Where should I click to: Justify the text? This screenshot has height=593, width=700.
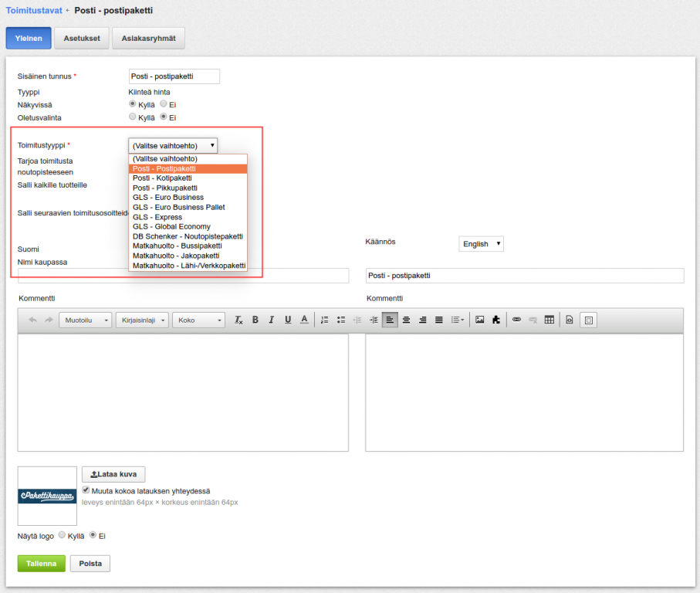click(439, 320)
